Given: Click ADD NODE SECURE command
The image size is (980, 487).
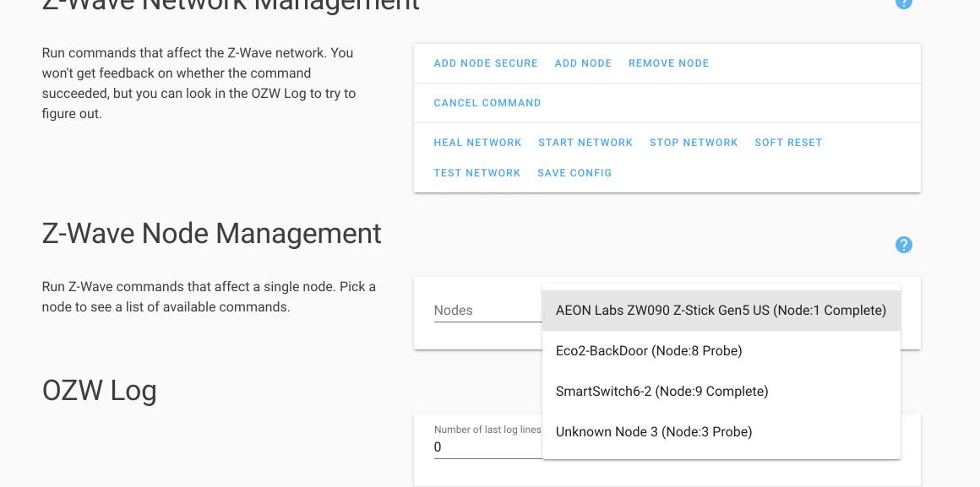Looking at the screenshot, I should pyautogui.click(x=486, y=62).
